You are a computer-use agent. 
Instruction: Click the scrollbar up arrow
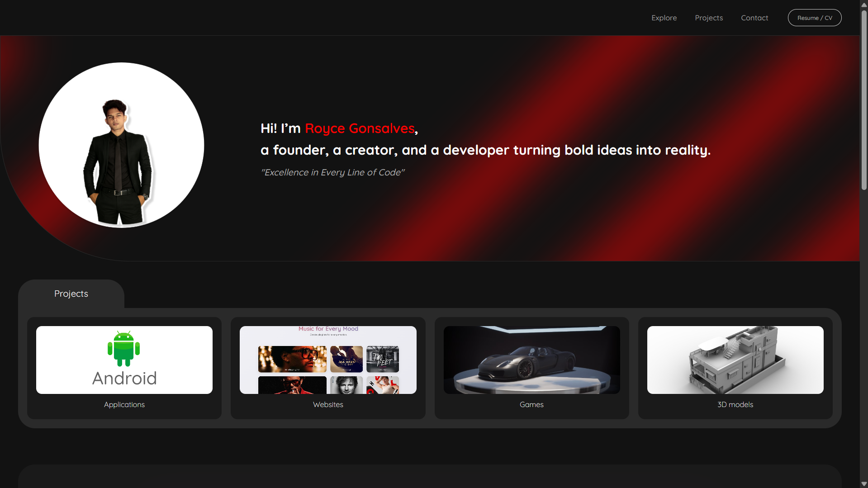tap(863, 5)
